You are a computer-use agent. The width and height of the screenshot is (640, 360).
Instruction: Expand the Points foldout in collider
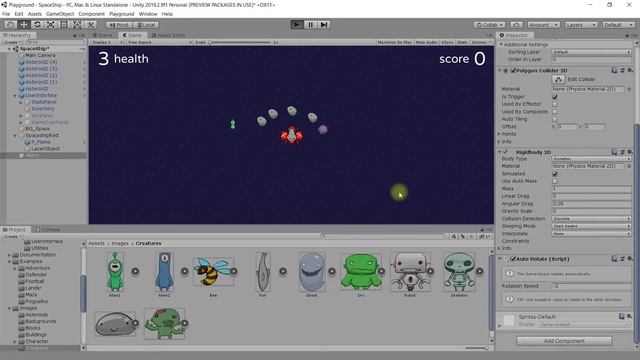(499, 134)
